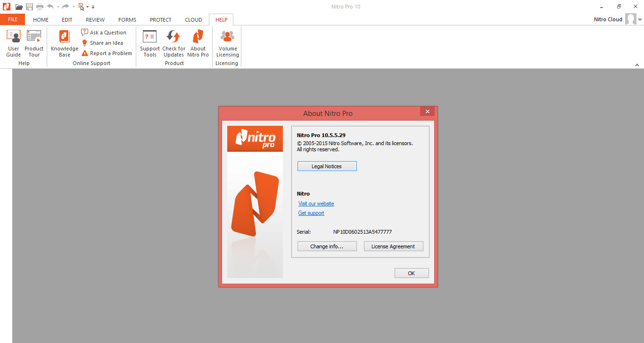Screen dimensions: 644x343
Task: Expand the Redo history dropdown arrow
Action: click(x=74, y=7)
